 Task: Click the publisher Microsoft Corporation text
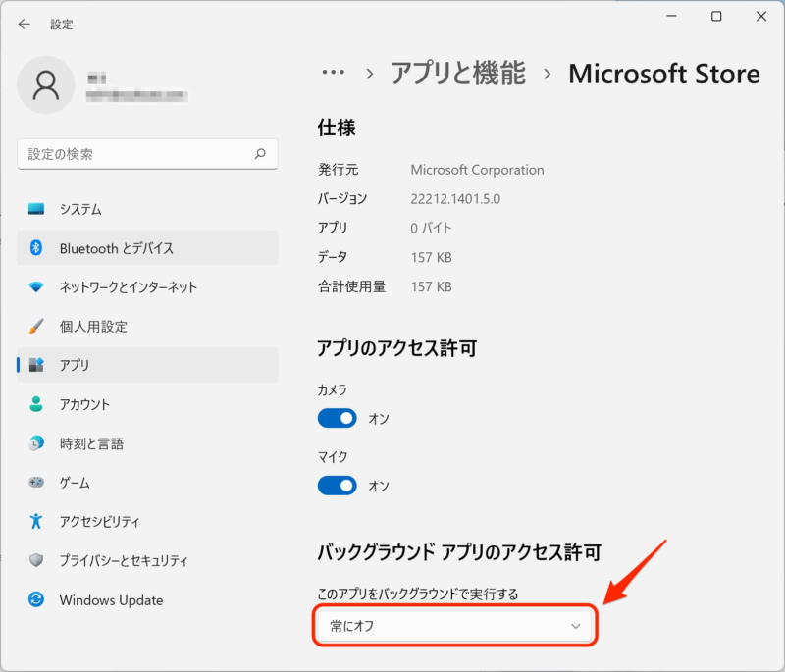click(x=477, y=170)
